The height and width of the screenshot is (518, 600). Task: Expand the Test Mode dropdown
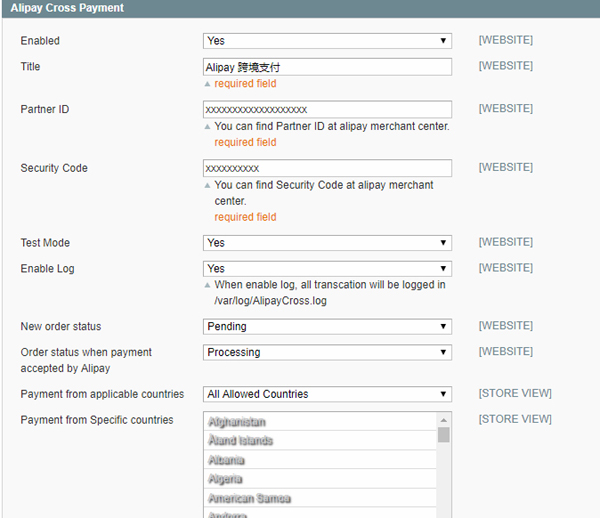(x=327, y=243)
